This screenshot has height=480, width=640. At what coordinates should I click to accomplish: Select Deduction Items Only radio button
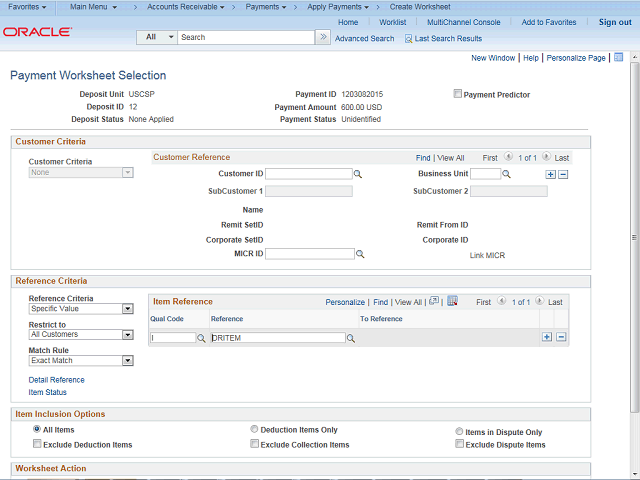[x=254, y=429]
